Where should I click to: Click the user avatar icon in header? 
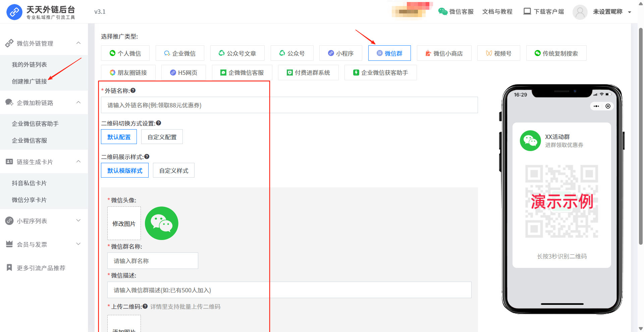[580, 12]
